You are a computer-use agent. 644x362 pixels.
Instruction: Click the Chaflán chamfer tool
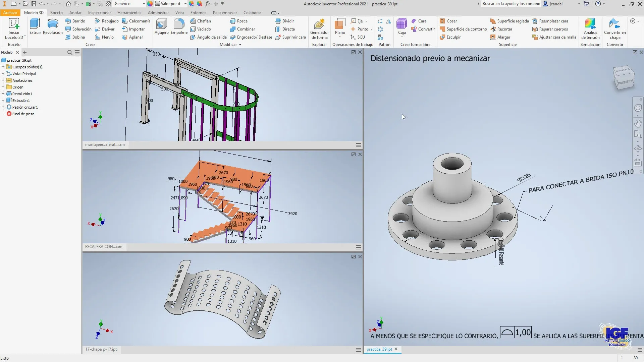click(201, 21)
